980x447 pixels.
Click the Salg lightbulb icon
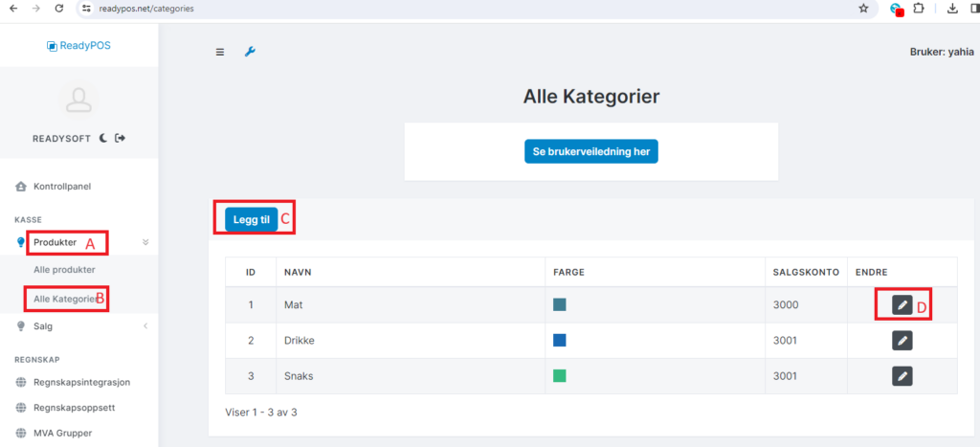21,325
